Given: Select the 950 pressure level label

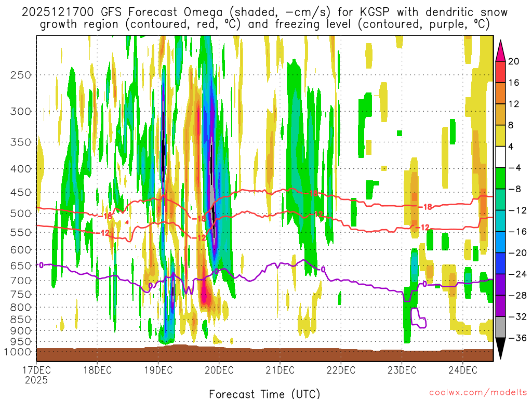Looking at the screenshot, I should 21,342.
